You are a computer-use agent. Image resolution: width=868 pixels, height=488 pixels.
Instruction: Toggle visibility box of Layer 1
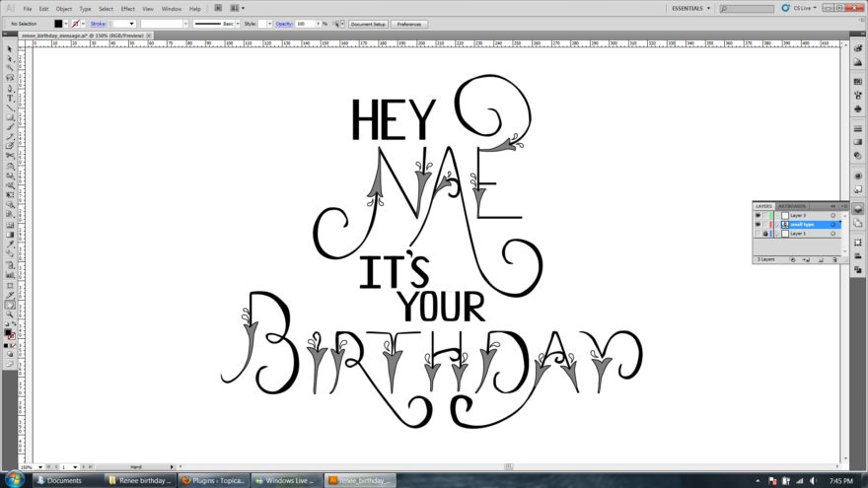(758, 234)
